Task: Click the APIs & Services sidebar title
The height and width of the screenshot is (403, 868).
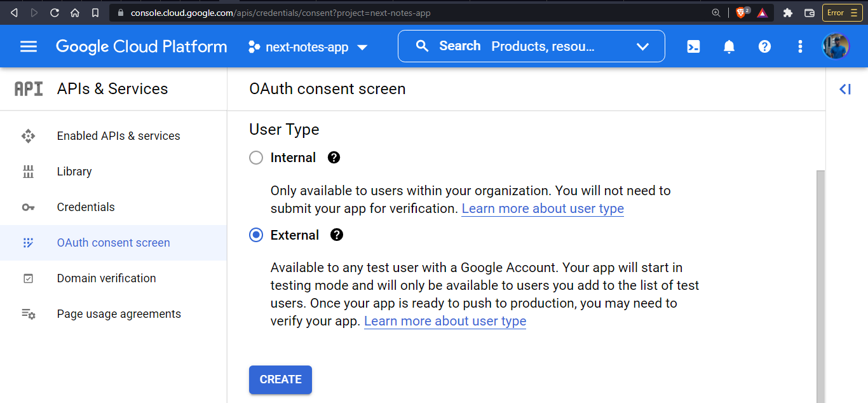Action: click(112, 89)
